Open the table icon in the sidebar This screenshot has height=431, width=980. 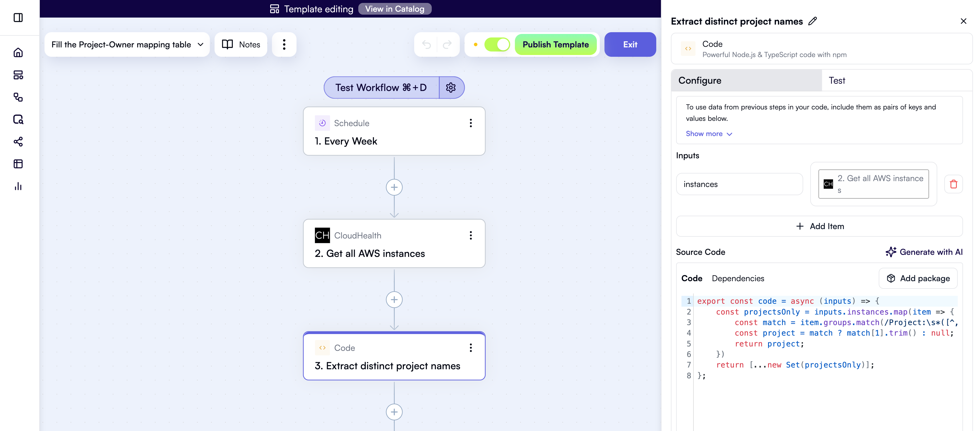18,164
